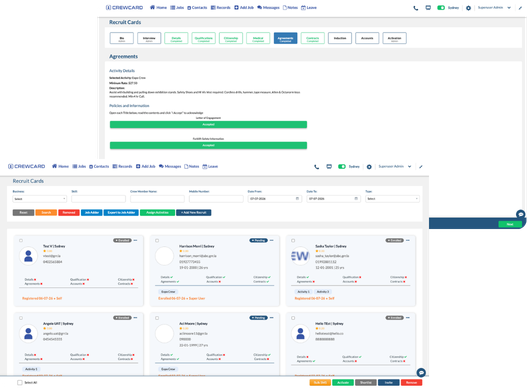
Task: Open Records in the upper Agreements window
Action: point(220,7)
